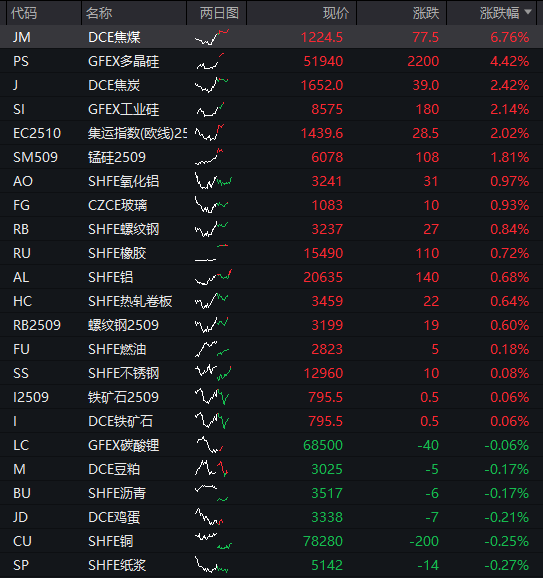Click price 78280 in CU row
This screenshot has height=578, width=543.
coord(323,541)
